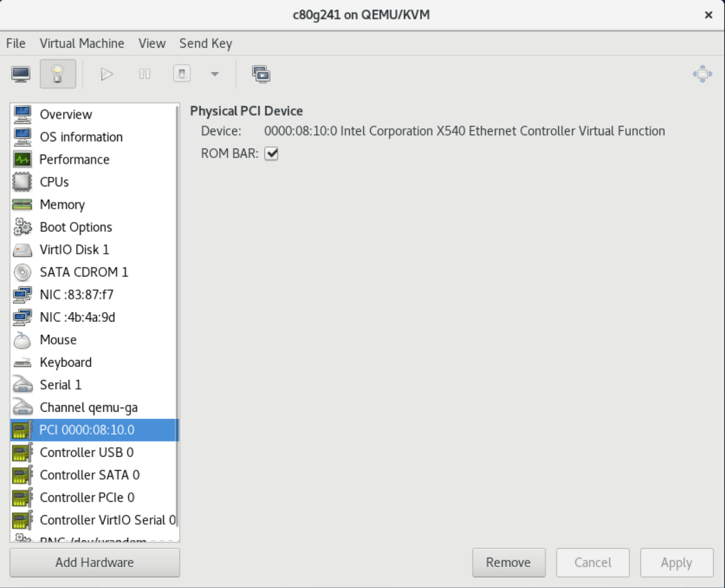Image resolution: width=725 pixels, height=588 pixels.
Task: Select Channel qemu-ga icon
Action: point(22,408)
